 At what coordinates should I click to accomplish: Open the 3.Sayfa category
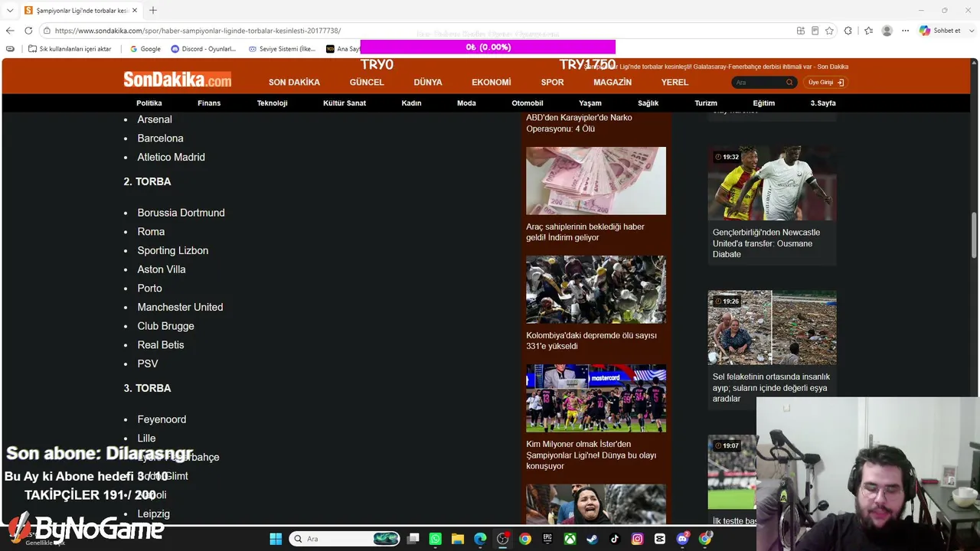823,103
